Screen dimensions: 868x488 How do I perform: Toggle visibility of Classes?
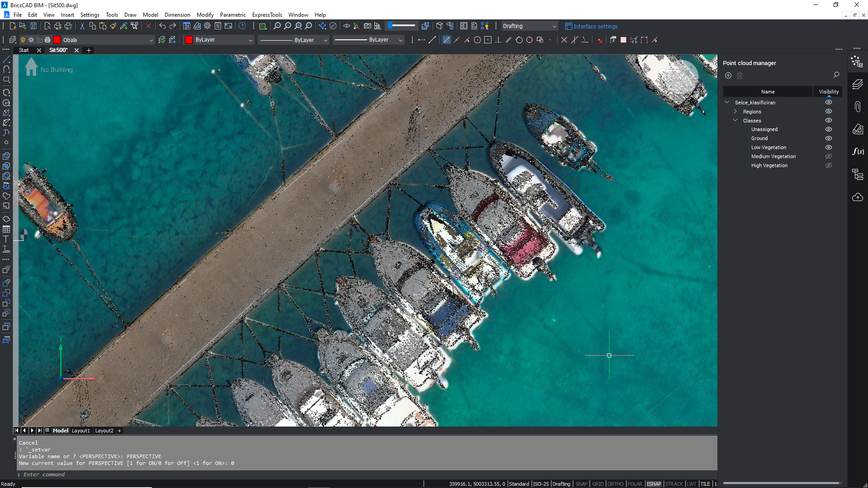(829, 121)
